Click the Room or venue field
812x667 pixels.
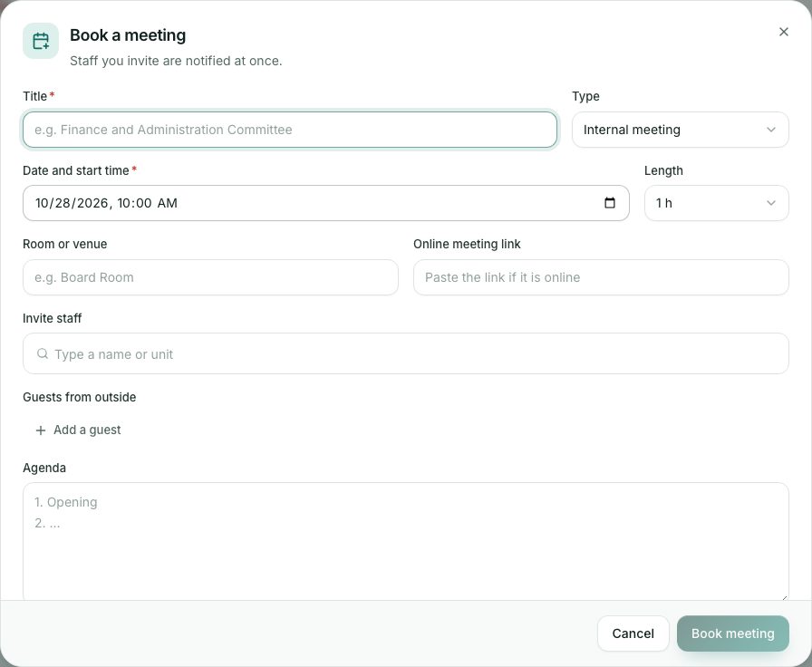coord(211,277)
